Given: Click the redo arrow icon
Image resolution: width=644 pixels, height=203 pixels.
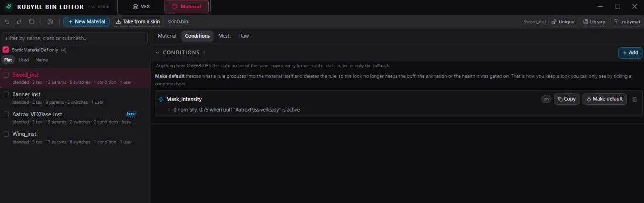Looking at the screenshot, I should [19, 22].
